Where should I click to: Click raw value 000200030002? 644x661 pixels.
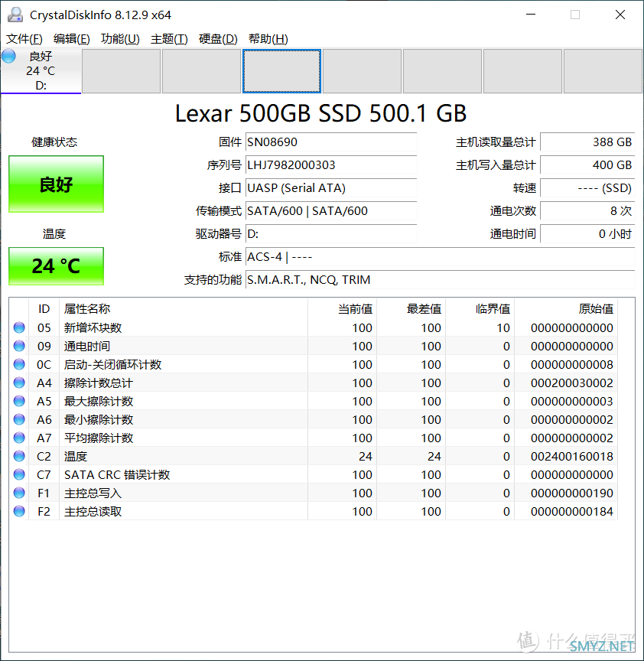click(x=571, y=383)
